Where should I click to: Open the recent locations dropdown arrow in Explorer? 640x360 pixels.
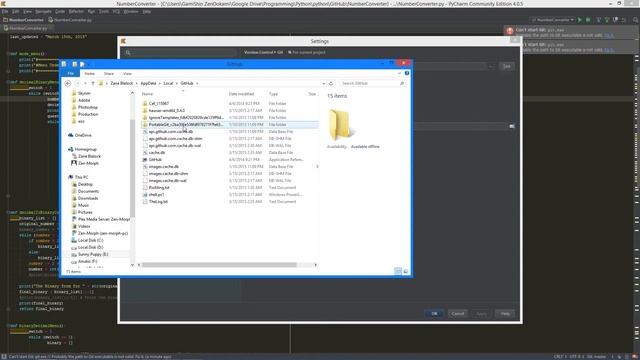pyautogui.click(x=85, y=83)
